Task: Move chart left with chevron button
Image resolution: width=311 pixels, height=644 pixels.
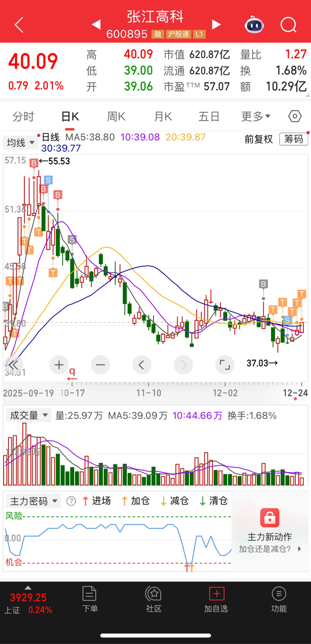Action: [142, 365]
